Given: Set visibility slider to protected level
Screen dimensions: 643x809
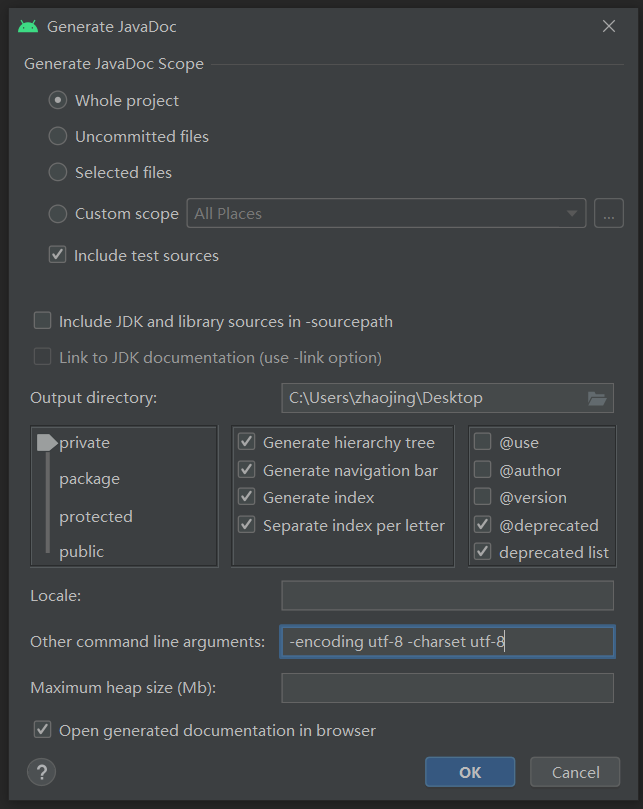Looking at the screenshot, I should [x=96, y=516].
